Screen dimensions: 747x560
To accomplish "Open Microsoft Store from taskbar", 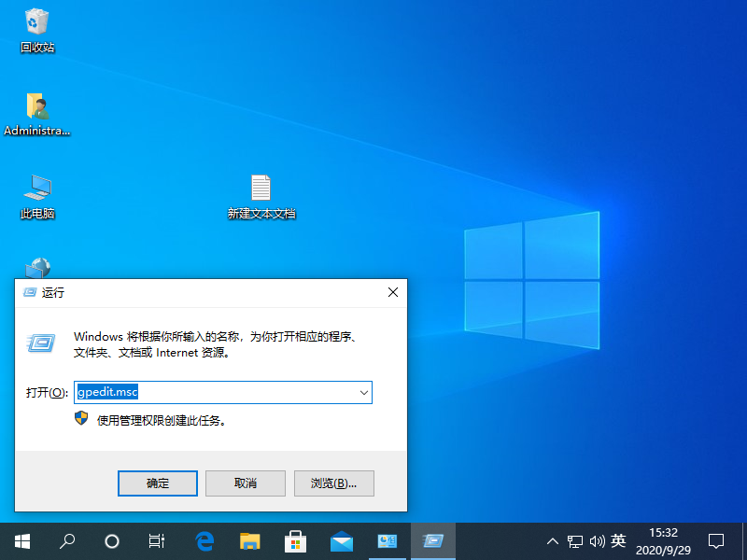I will 295,541.
